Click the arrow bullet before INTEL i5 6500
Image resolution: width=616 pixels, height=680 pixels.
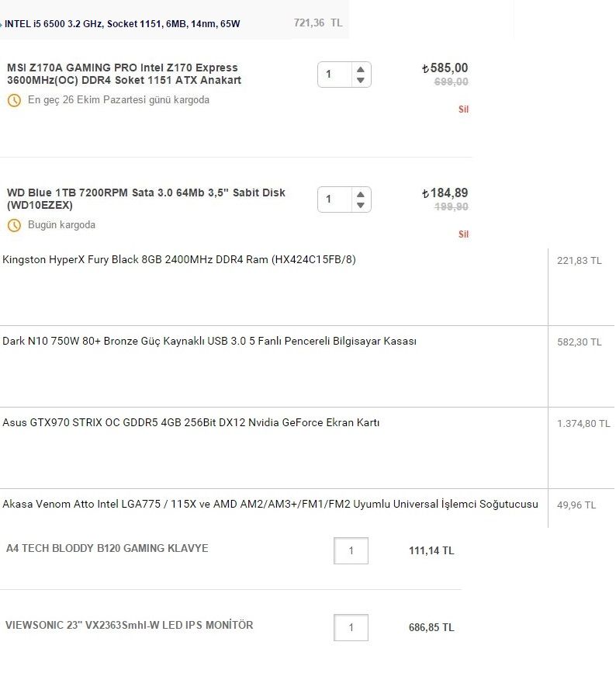click(x=2, y=24)
